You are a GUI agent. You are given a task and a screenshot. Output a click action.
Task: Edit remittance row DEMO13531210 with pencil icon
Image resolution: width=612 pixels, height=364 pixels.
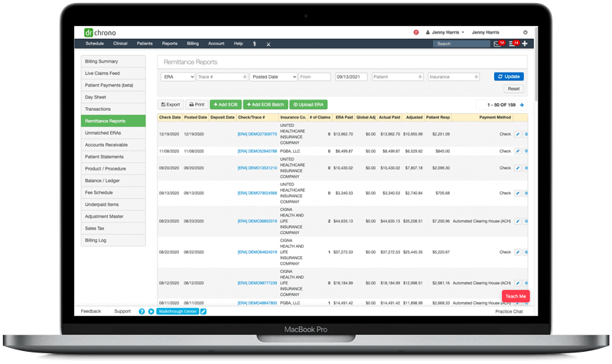518,168
